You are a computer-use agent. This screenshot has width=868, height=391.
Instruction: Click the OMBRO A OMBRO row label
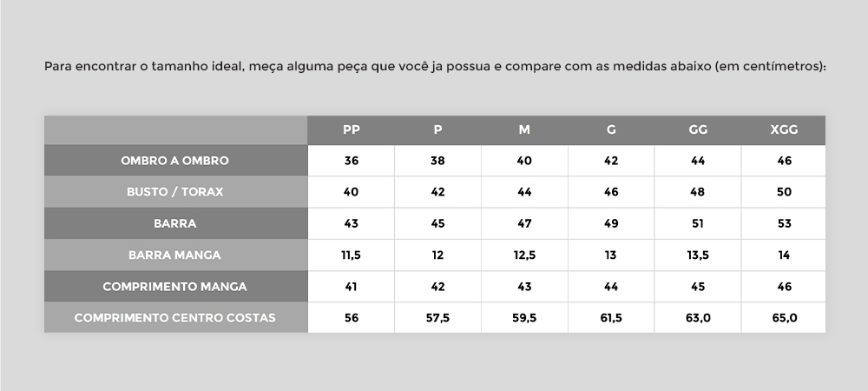click(x=175, y=161)
